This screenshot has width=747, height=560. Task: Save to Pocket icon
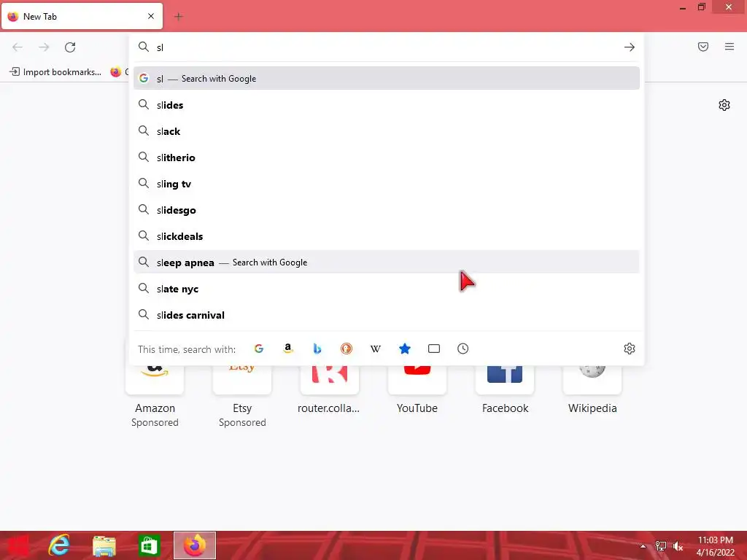click(703, 47)
